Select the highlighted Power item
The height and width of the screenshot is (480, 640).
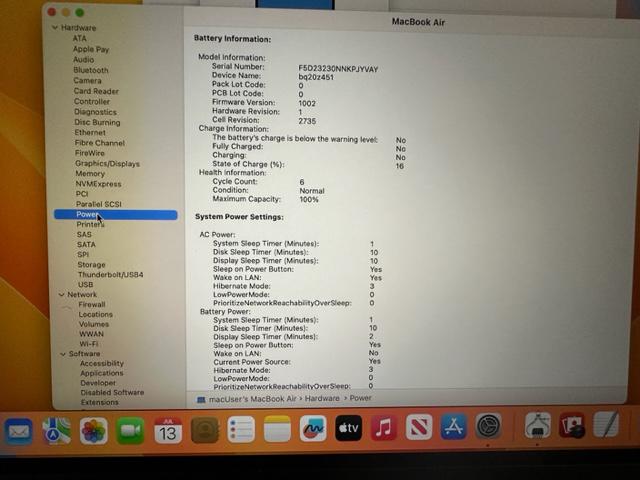pyautogui.click(x=116, y=215)
